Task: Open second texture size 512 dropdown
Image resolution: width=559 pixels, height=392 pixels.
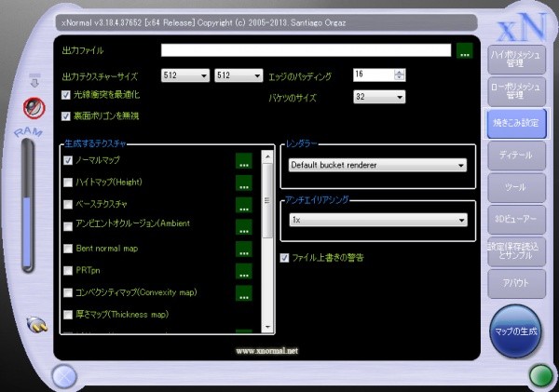Action: [x=239, y=75]
